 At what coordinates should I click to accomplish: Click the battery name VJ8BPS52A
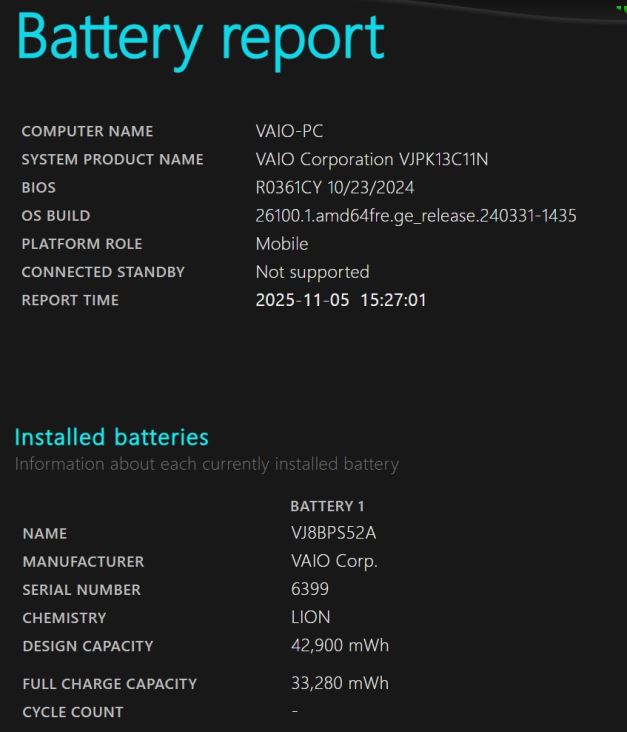[334, 533]
